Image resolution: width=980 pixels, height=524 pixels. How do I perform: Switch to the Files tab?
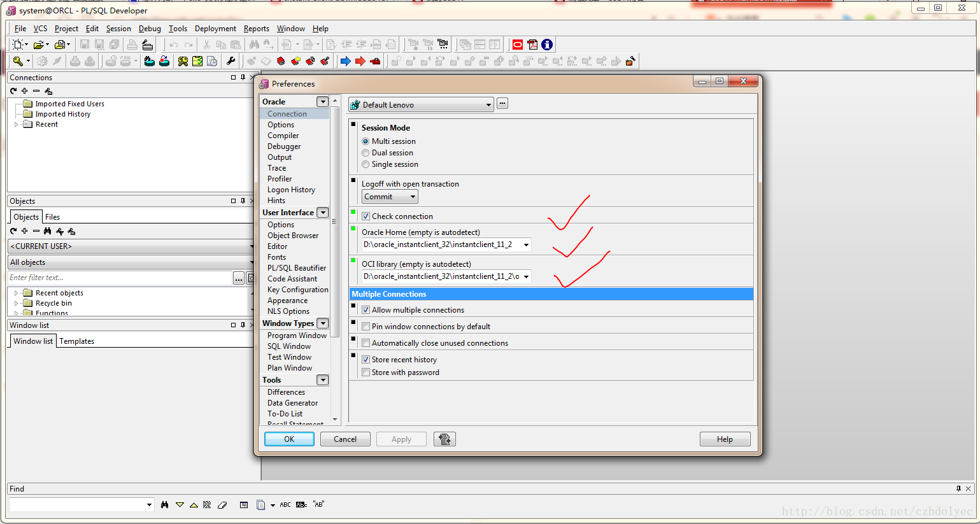click(x=52, y=217)
